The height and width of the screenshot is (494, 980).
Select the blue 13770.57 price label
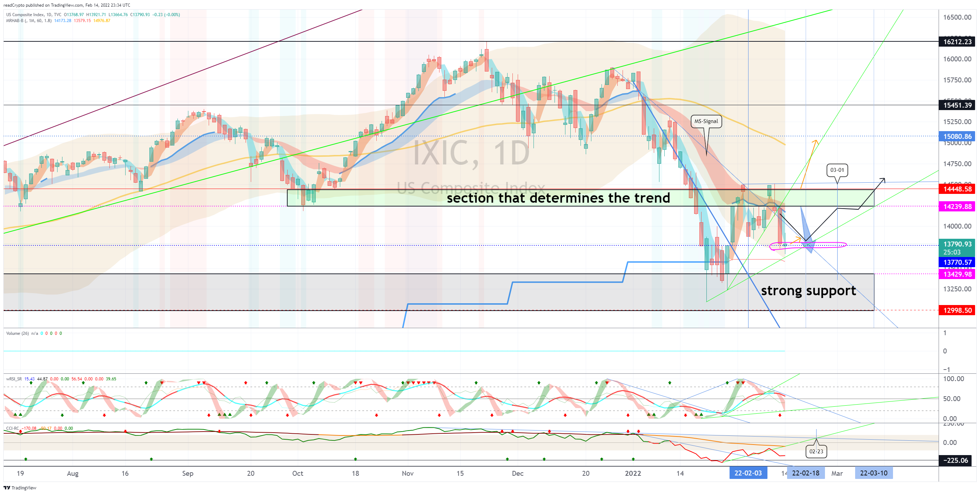pyautogui.click(x=957, y=262)
